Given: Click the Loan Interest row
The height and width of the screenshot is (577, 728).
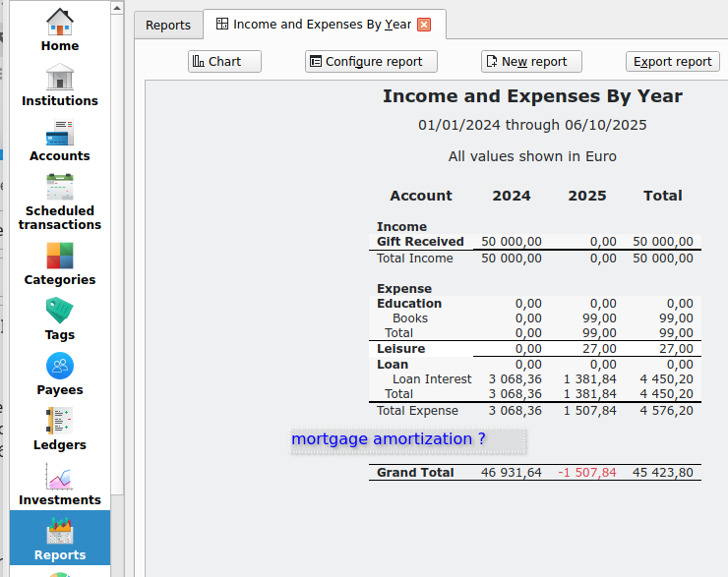Looking at the screenshot, I should click(x=432, y=379).
